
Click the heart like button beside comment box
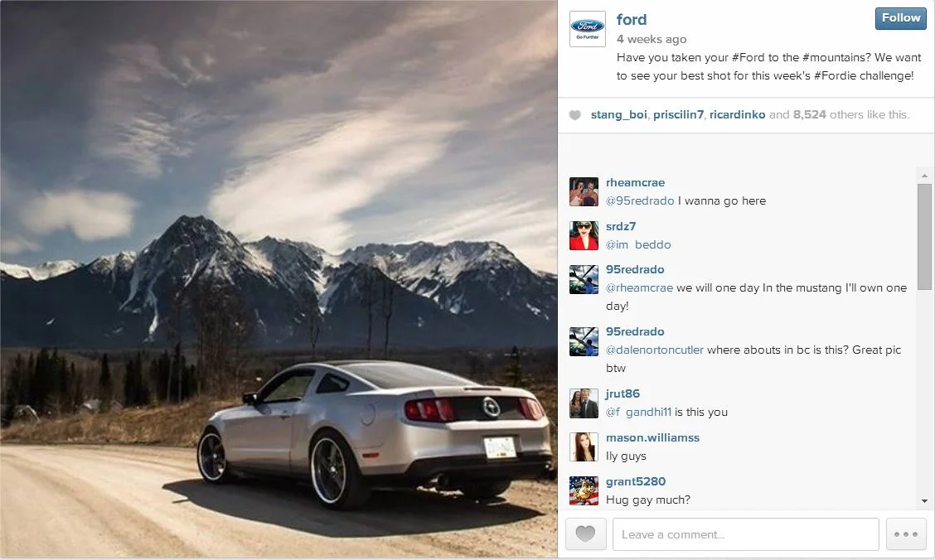click(585, 533)
